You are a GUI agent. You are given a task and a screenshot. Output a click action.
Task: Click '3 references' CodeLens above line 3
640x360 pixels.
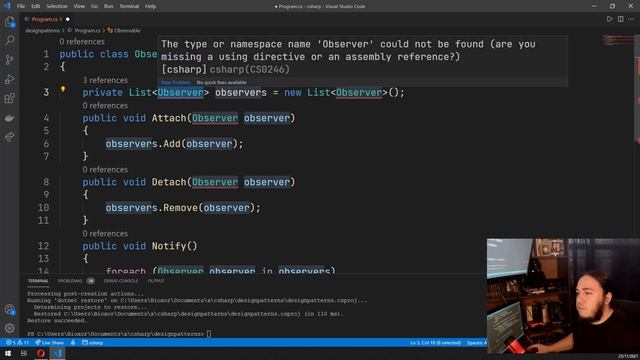tap(105, 80)
